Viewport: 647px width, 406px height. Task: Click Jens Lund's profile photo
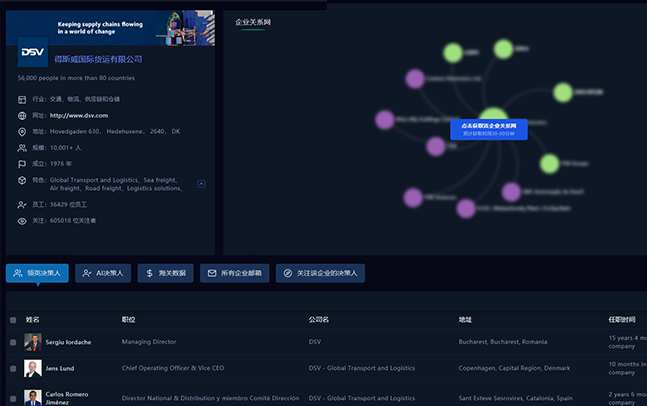33,368
